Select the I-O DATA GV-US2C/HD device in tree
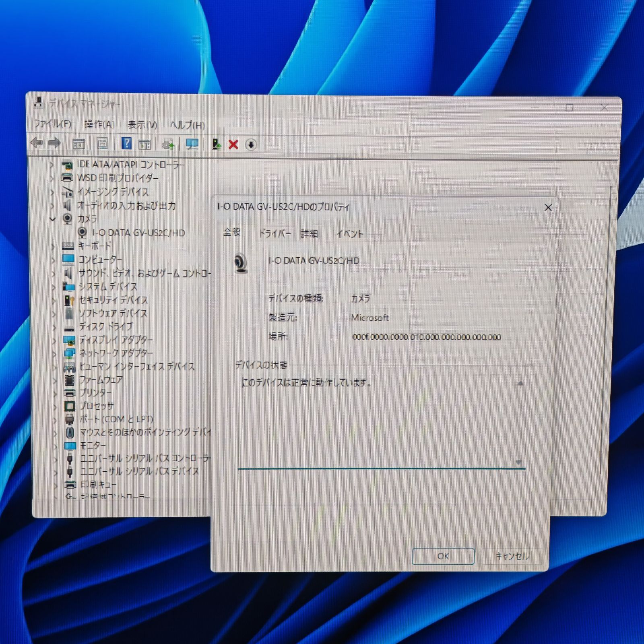Screen dimensions: 644x644 139,233
